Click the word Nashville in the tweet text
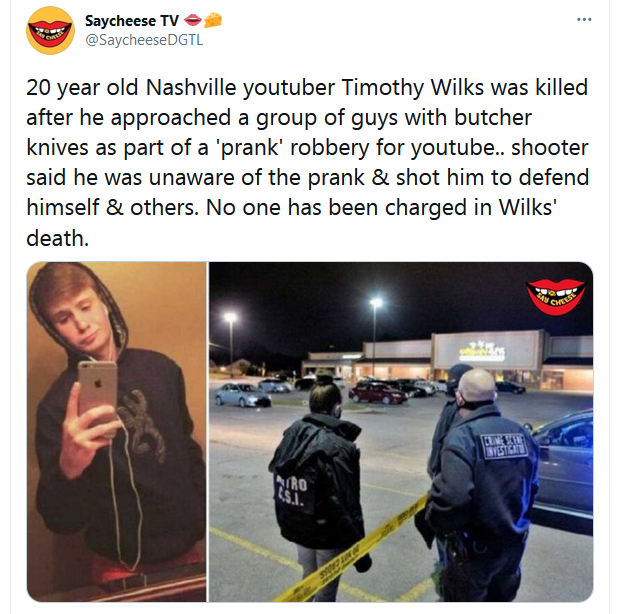This screenshot has width=623, height=614. click(191, 87)
